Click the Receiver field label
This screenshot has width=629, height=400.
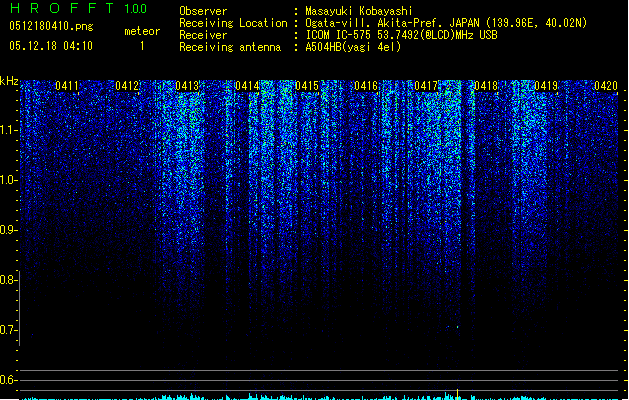click(x=203, y=35)
